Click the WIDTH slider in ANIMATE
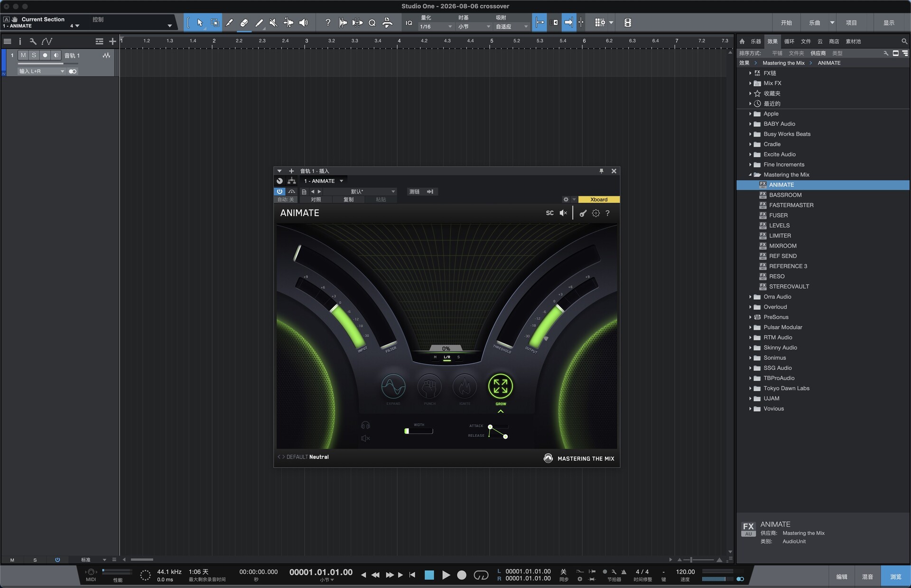 coord(418,431)
